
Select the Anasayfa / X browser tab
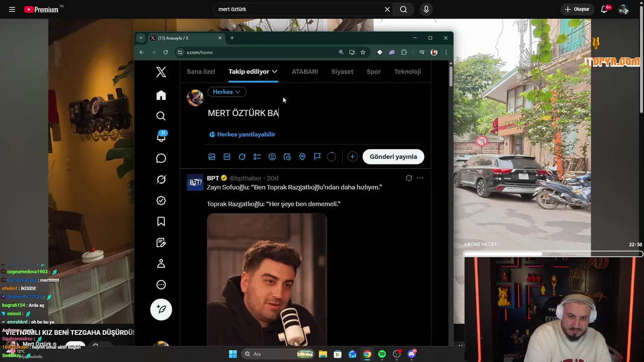[186, 38]
